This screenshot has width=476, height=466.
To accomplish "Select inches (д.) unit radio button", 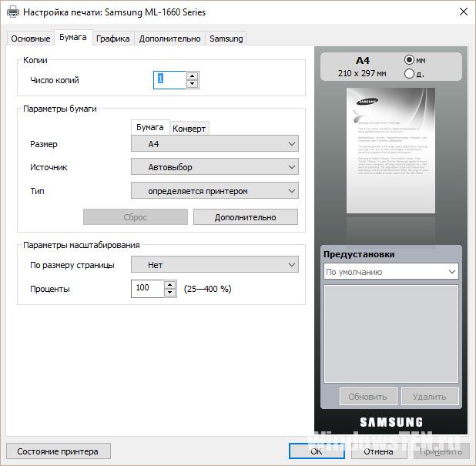I will point(410,74).
